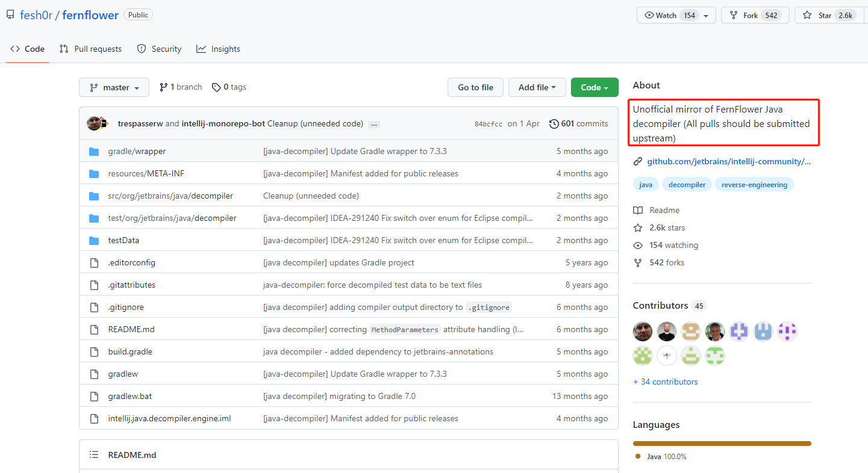Click trespasserw avatar in the commit bar
The height and width of the screenshot is (473, 868).
pyautogui.click(x=94, y=123)
